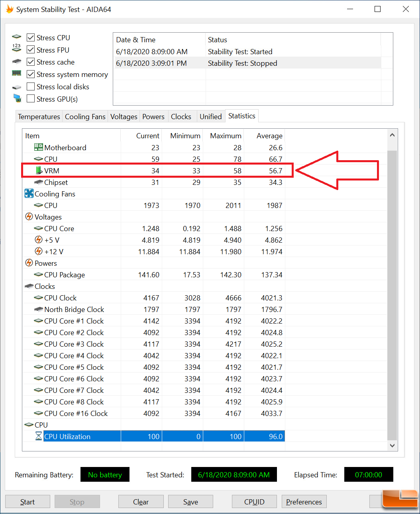Click the CPU Core voltage chip icon

pos(39,228)
